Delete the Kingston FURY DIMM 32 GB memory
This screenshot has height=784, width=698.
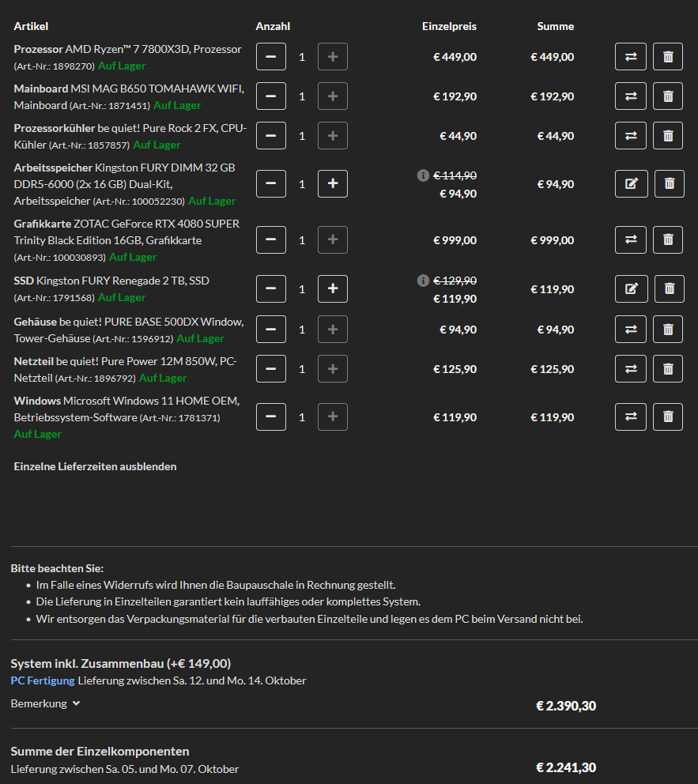tap(670, 183)
